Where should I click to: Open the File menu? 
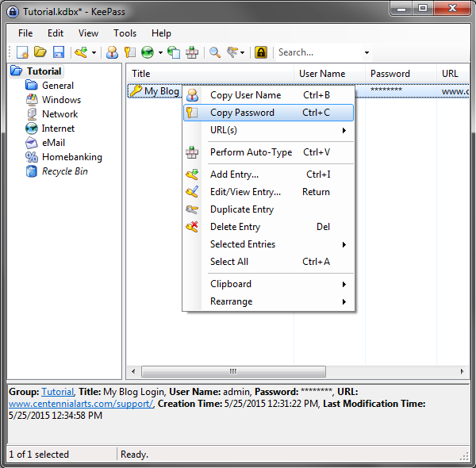coord(25,33)
